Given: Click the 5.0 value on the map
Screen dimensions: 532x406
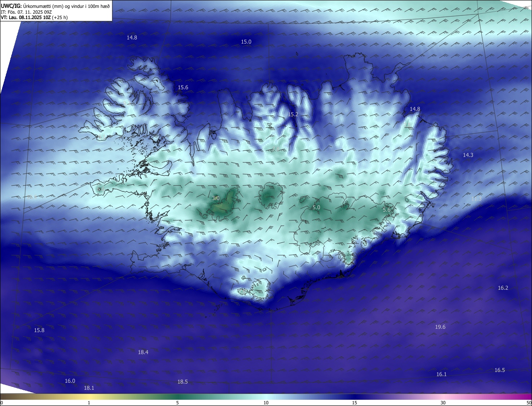Looking at the screenshot, I should (316, 207).
